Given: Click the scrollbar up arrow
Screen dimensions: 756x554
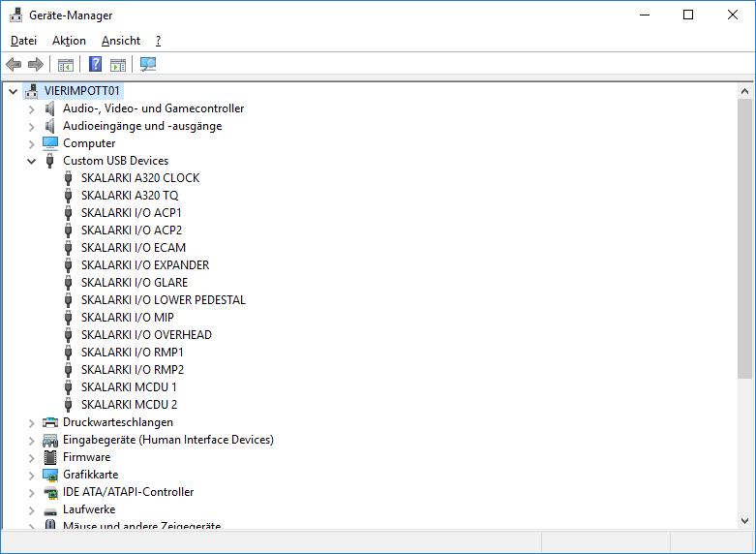Looking at the screenshot, I should [x=744, y=91].
